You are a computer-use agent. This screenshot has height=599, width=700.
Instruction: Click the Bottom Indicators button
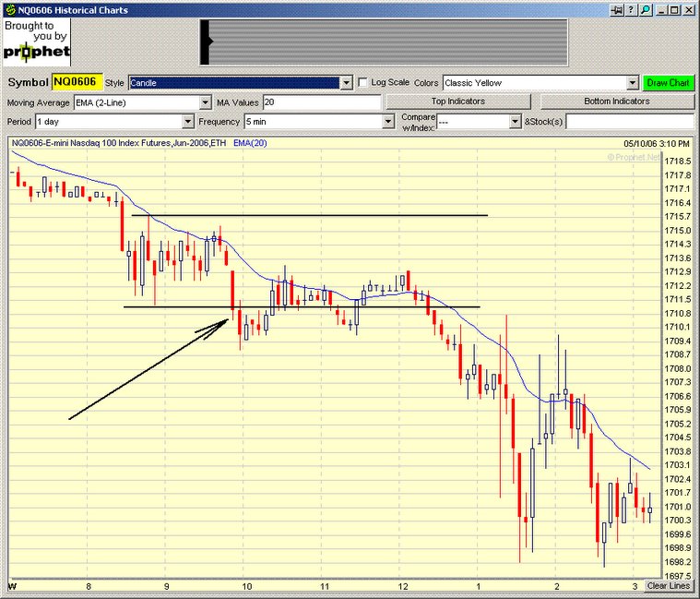click(x=617, y=102)
